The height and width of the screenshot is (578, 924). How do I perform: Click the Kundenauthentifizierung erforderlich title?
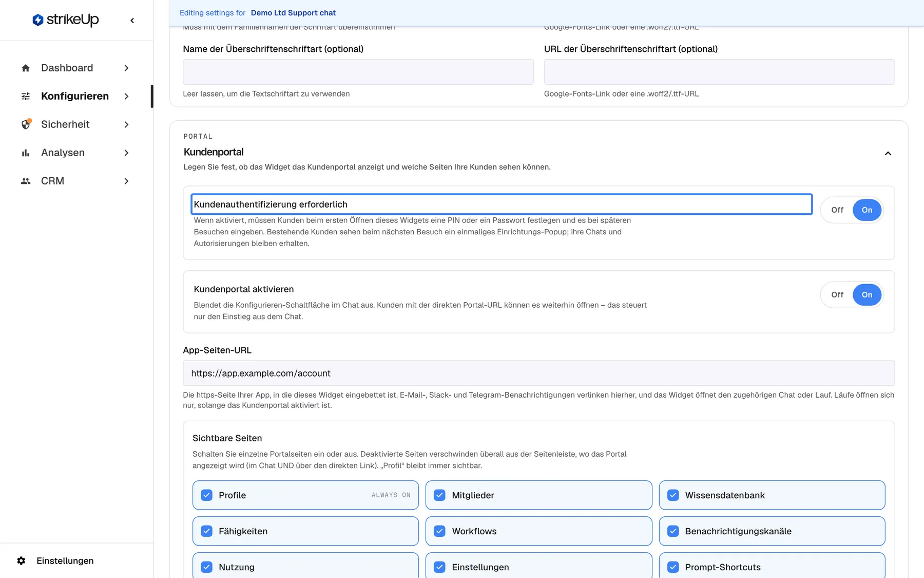[271, 204]
